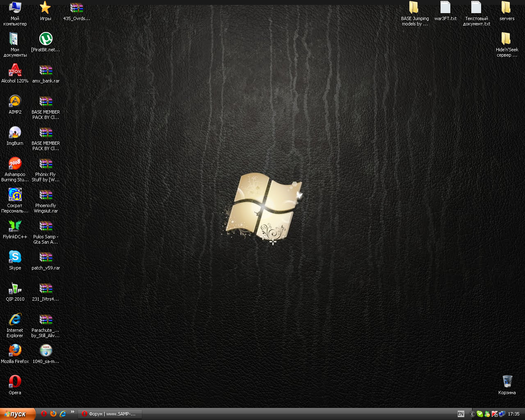
Task: Select the Internet Explorer desktop shortcut
Action: click(x=15, y=325)
